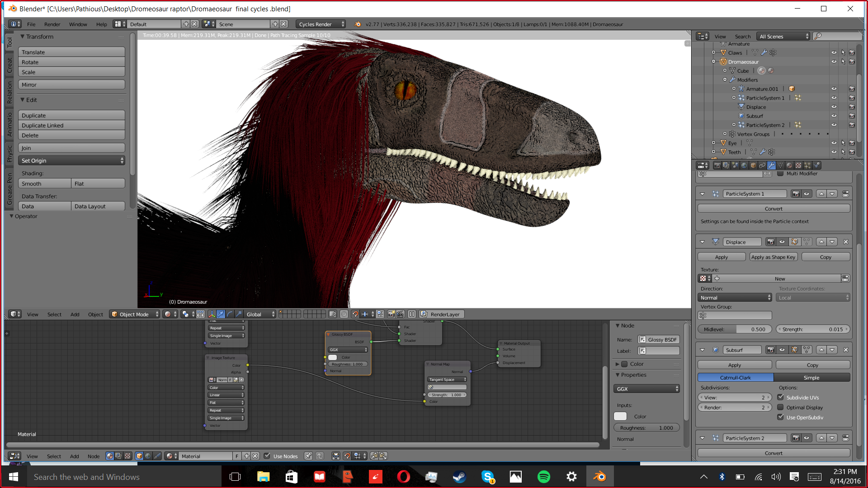Open the Render properties tab (camera icon)

tap(717, 165)
